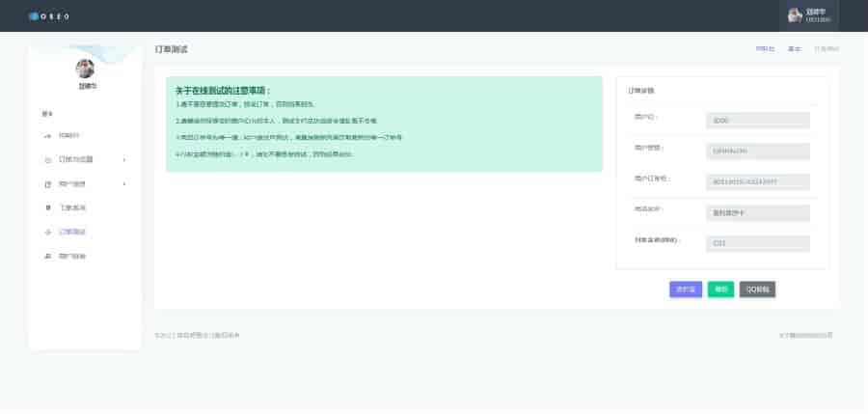
Task: Click the copyright text in the footer
Action: click(x=197, y=335)
